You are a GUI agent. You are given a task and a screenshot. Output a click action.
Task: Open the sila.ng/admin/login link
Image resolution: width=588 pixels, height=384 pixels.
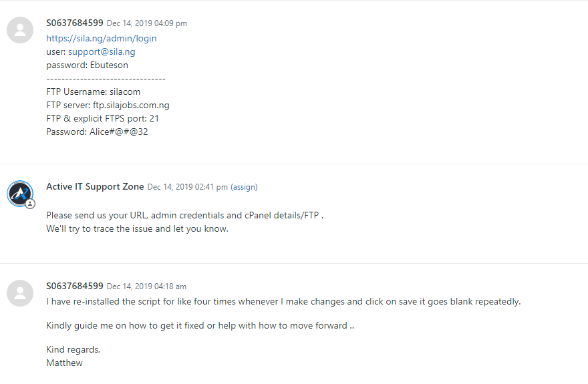pyautogui.click(x=102, y=38)
